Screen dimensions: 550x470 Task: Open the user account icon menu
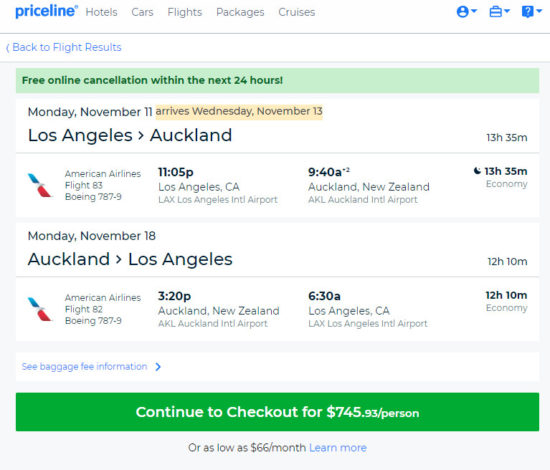462,12
